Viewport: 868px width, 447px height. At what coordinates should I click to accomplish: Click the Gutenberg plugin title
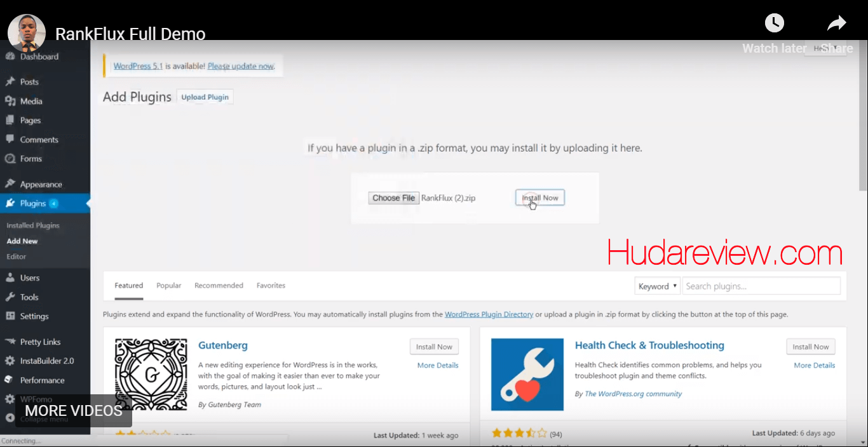[223, 345]
